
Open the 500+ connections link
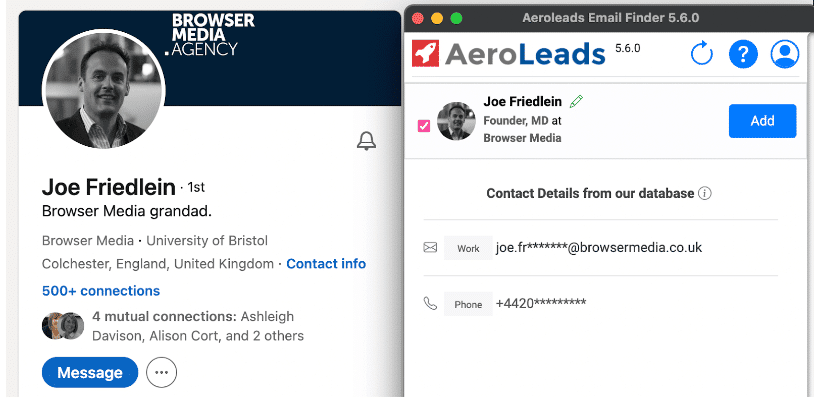coord(101,291)
